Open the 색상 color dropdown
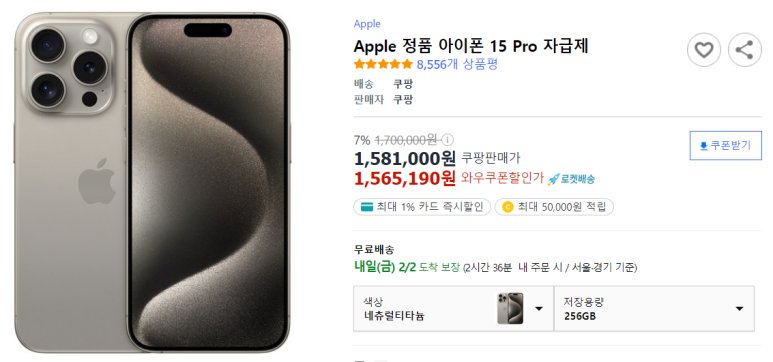Viewport: 773px width, 362px height. coord(454,309)
